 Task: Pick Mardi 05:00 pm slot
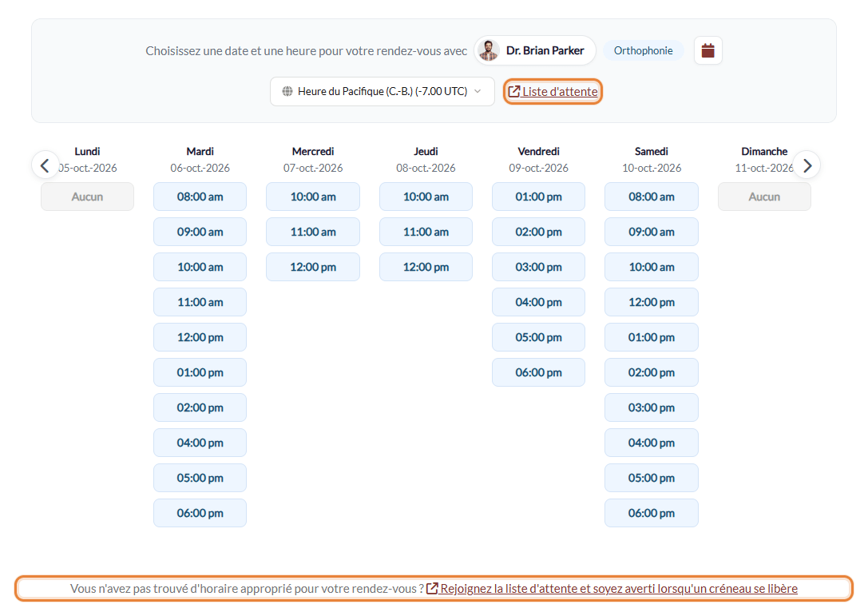200,478
